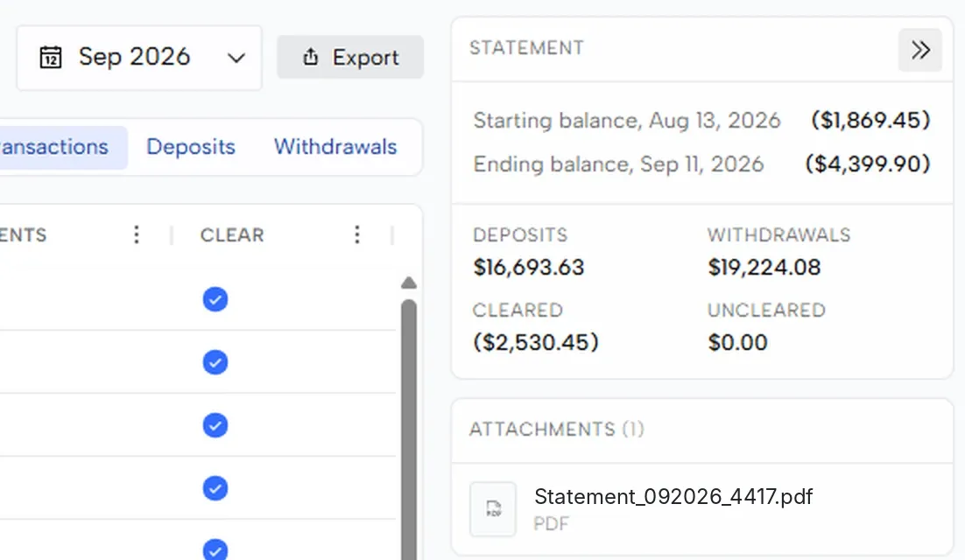
Task: Click the withdrawals total $19,224.08
Action: click(764, 268)
